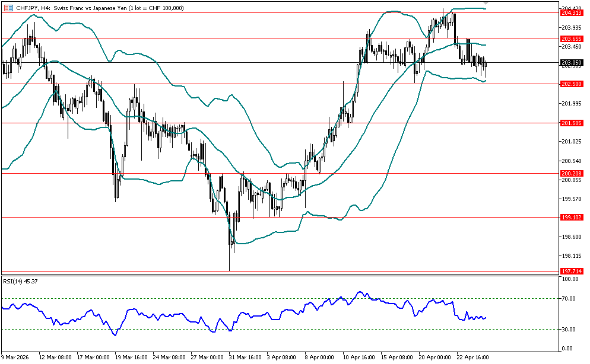Click the RSI(14) 45.37 indicator label

(22, 281)
